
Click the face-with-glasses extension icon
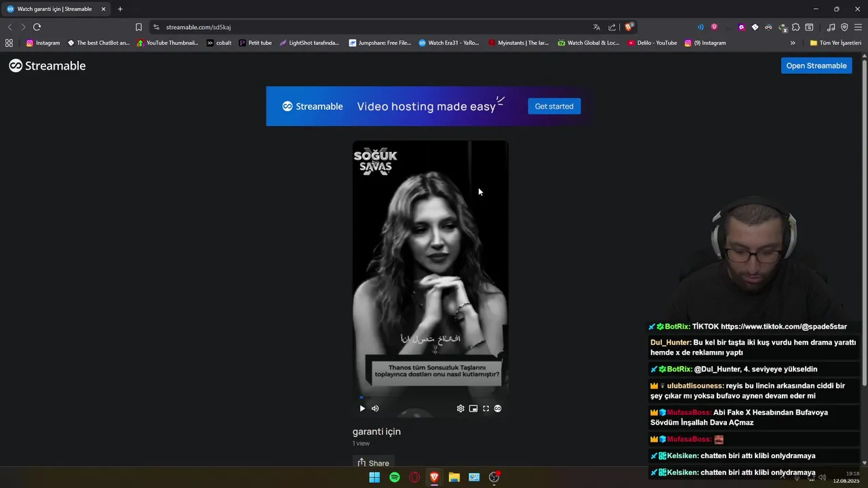pyautogui.click(x=768, y=27)
